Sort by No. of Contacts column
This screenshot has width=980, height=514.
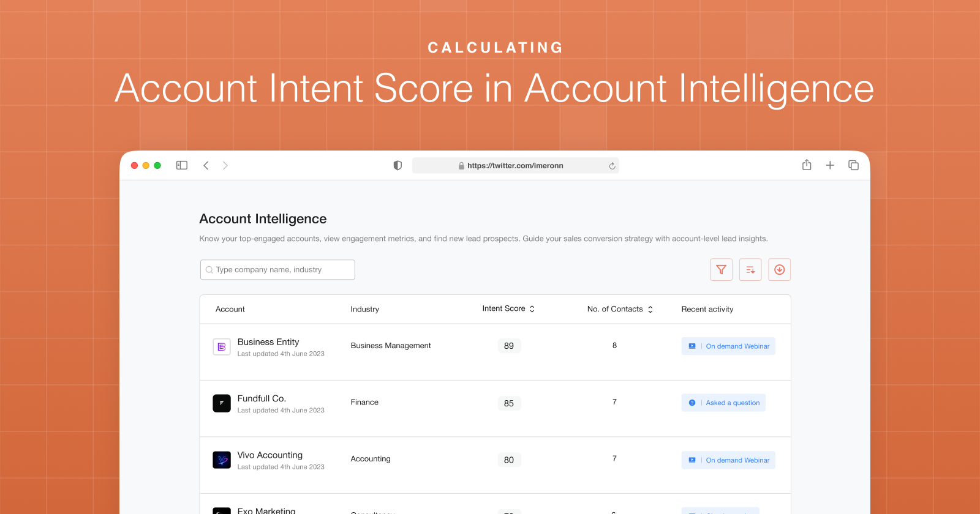coord(620,309)
